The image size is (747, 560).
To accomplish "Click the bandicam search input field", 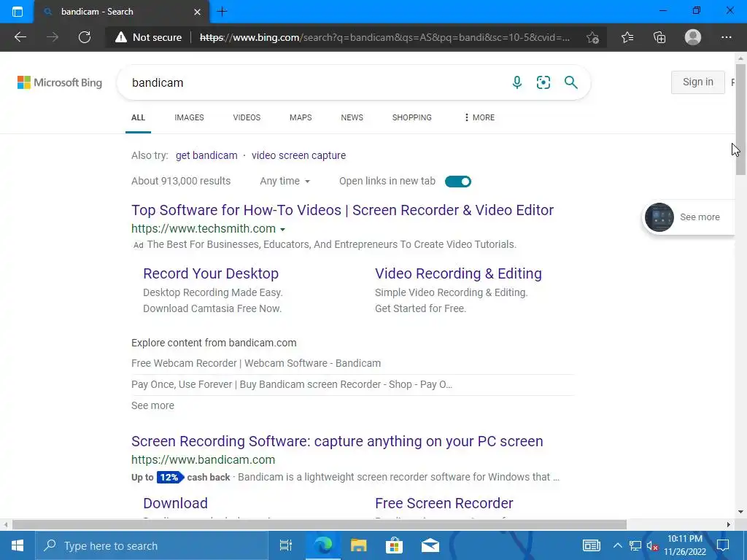I will (314, 82).
